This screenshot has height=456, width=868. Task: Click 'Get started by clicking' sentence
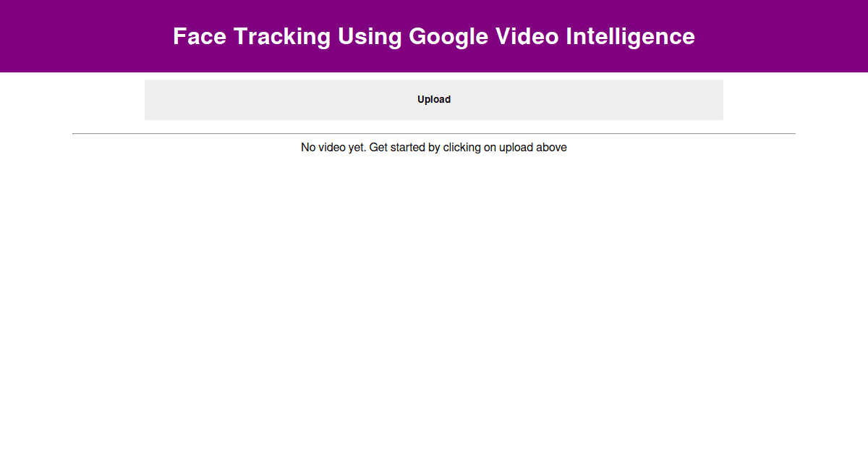(x=425, y=148)
